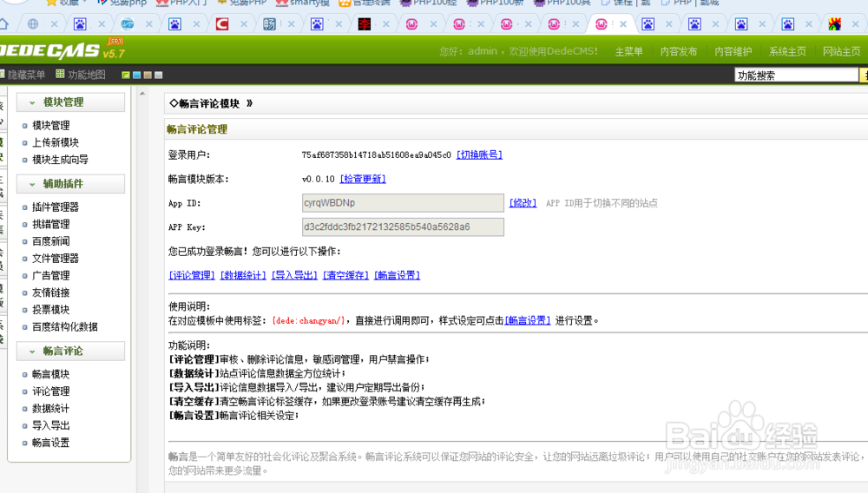Click the [清空缓存] clear cache link
Viewport: 868px width, 493px height.
[346, 275]
